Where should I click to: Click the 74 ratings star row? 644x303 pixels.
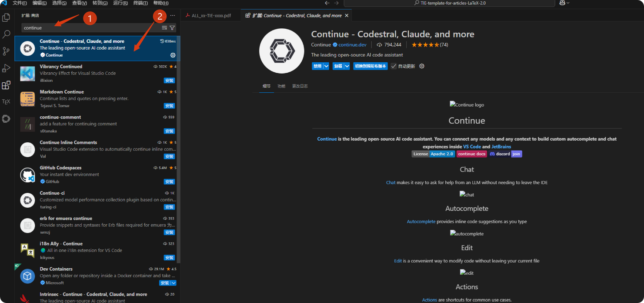click(430, 45)
